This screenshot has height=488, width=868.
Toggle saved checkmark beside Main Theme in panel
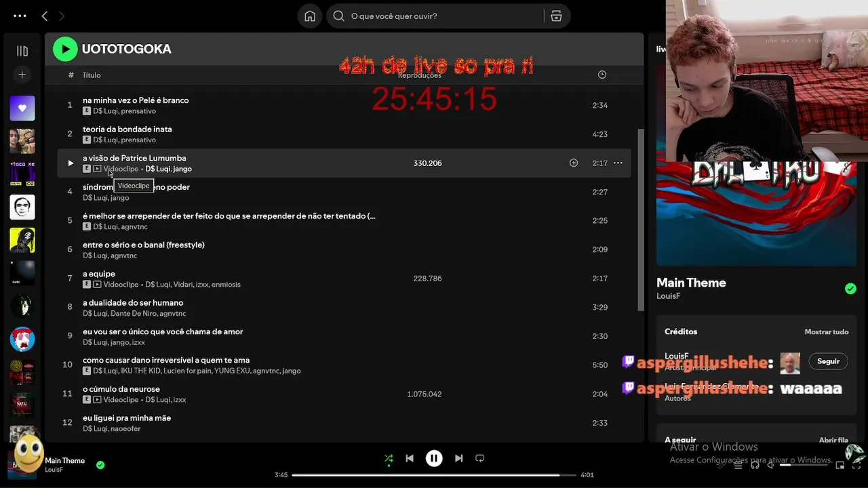click(x=850, y=289)
